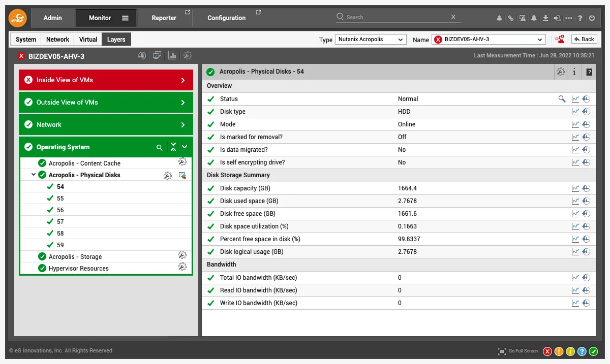The height and width of the screenshot is (364, 610).
Task: Click the yellow info status icon in footer
Action: pyautogui.click(x=570, y=351)
